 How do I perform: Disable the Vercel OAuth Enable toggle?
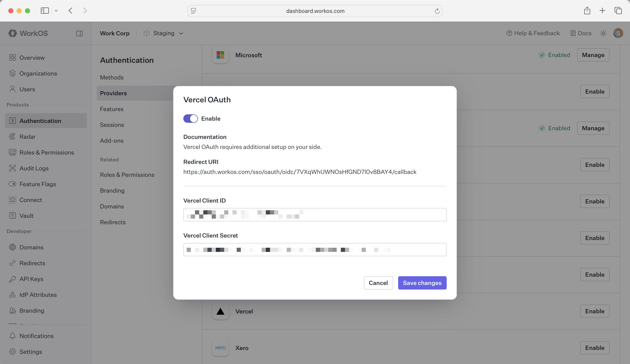190,119
